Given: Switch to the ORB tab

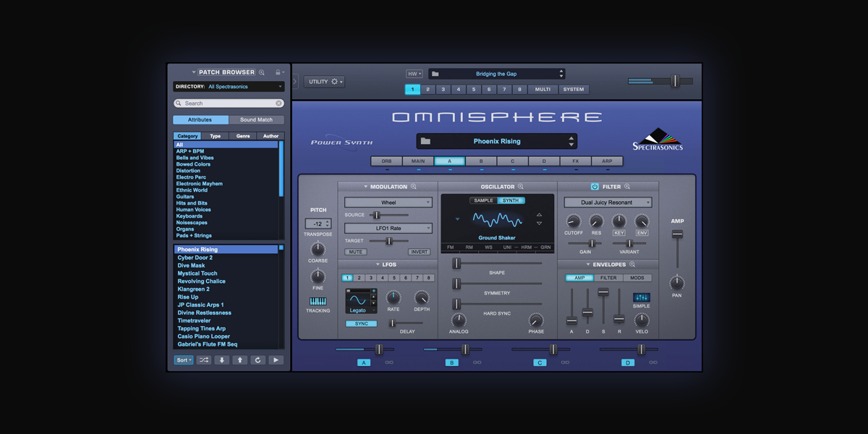Looking at the screenshot, I should coord(386,161).
